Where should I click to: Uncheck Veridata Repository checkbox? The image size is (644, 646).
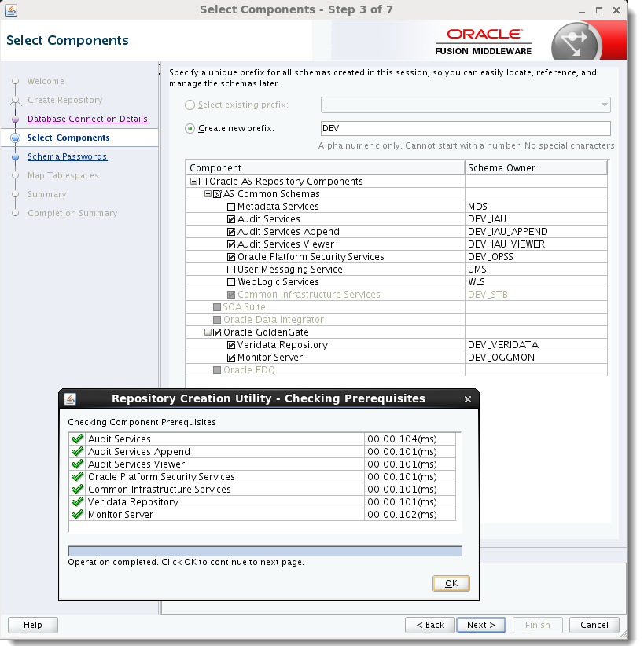[231, 345]
